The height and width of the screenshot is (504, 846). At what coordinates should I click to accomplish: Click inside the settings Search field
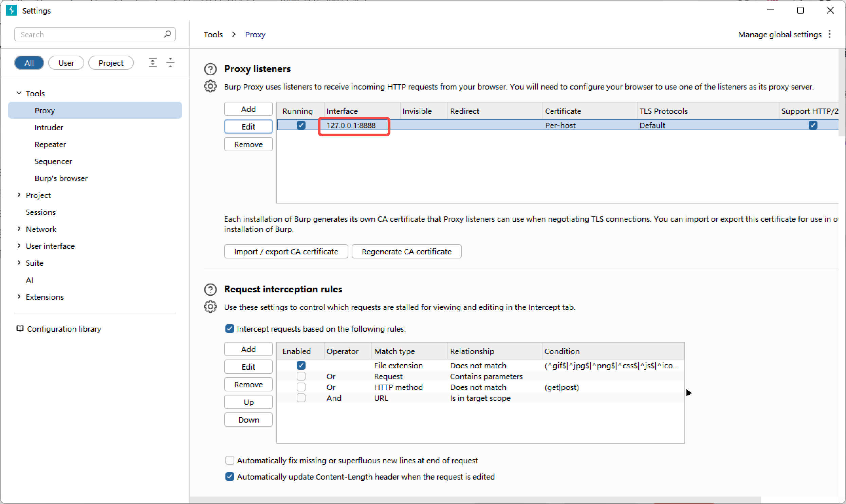tap(88, 34)
